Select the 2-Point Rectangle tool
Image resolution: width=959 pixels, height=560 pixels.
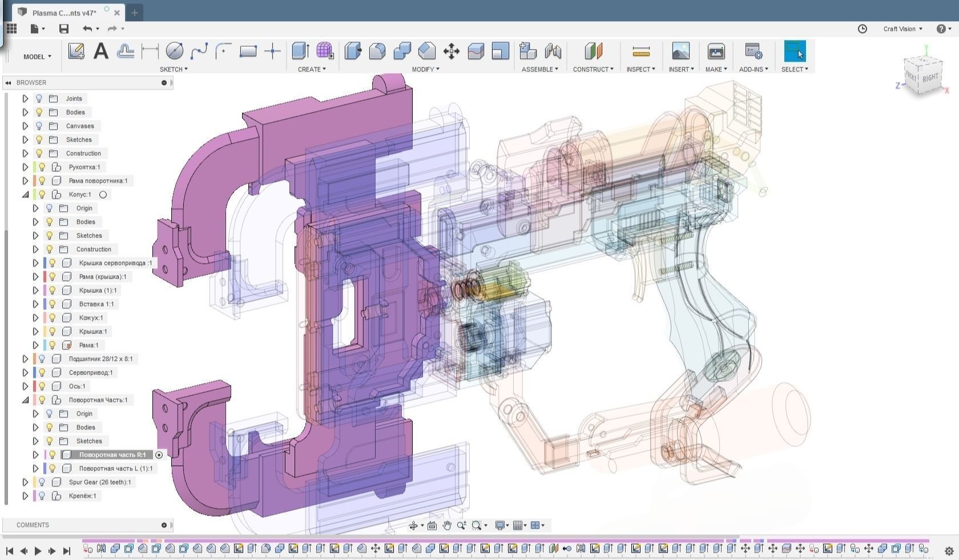pos(248,51)
